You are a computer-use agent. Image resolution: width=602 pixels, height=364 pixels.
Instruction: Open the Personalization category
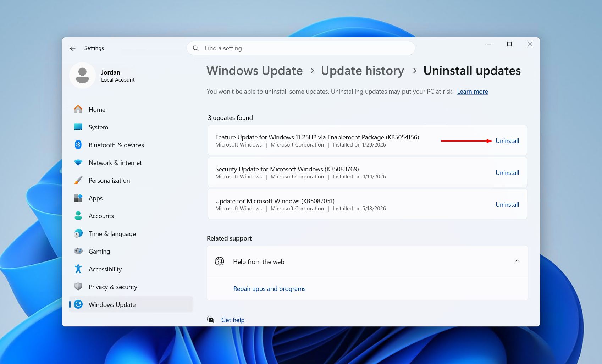131,180
